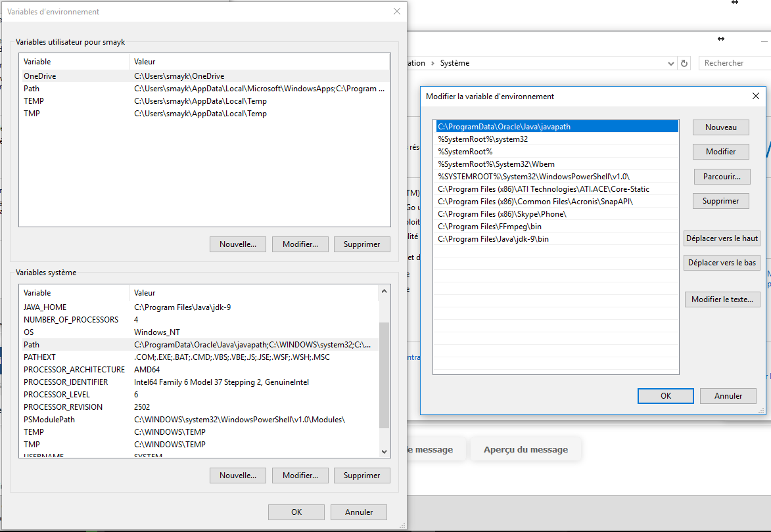Close the Modifier la variable d'environnement dialog
The image size is (771, 532).
point(755,97)
